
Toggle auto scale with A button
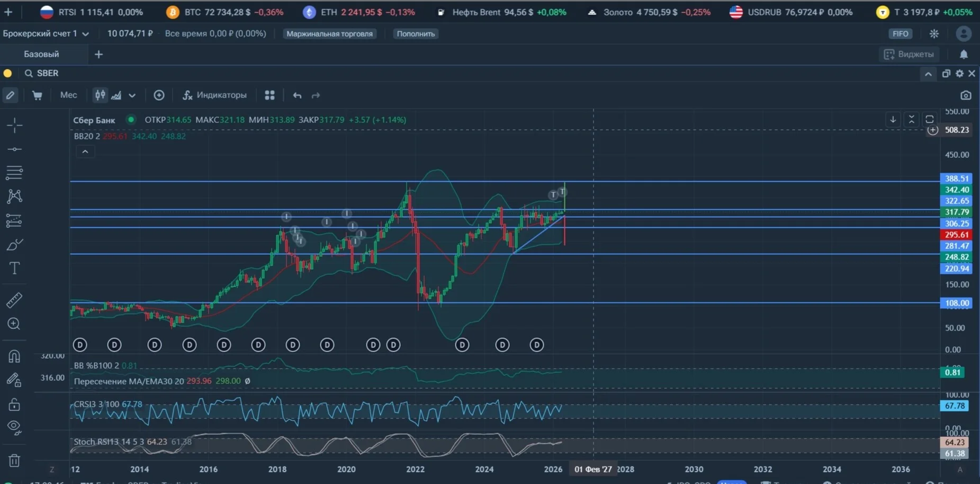[959, 469]
